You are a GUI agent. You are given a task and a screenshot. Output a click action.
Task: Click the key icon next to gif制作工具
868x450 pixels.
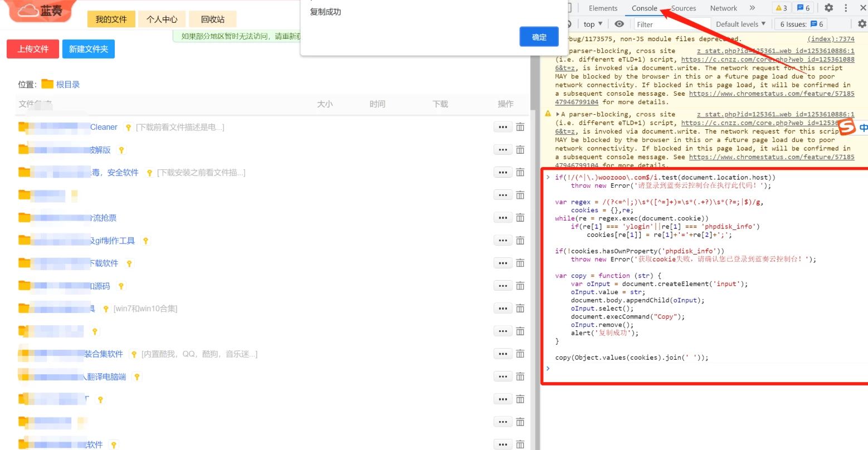click(x=145, y=241)
